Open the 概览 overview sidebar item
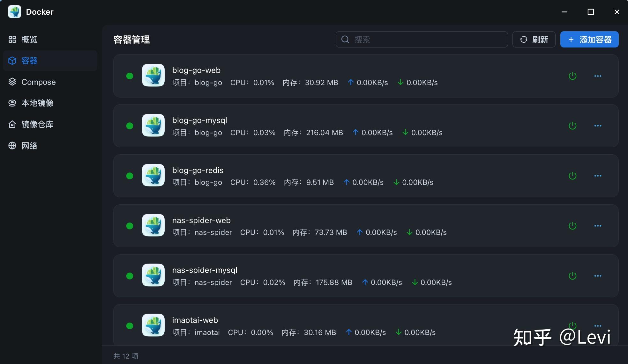This screenshot has width=628, height=364. point(23,40)
